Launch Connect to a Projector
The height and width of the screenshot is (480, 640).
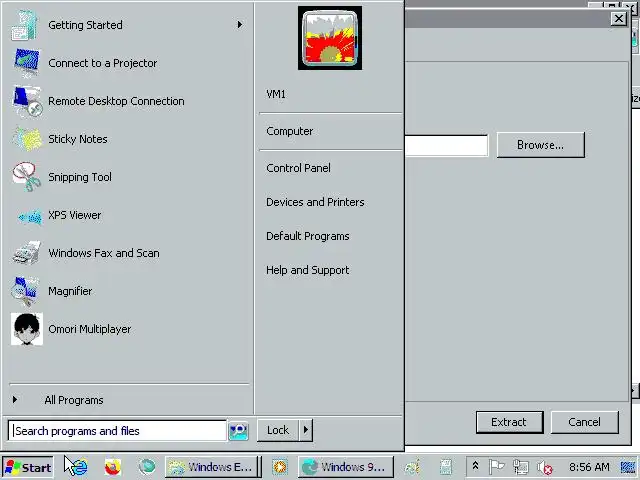coord(102,63)
